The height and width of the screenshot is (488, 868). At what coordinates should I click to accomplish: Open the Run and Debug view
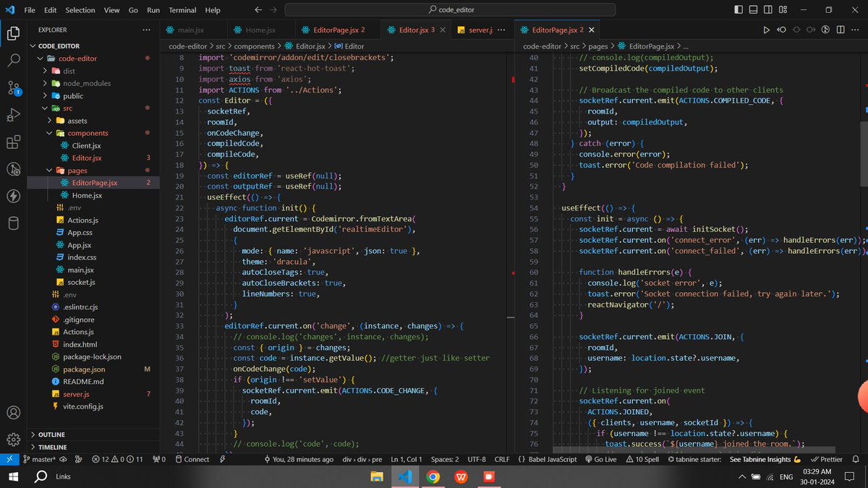coord(13,114)
